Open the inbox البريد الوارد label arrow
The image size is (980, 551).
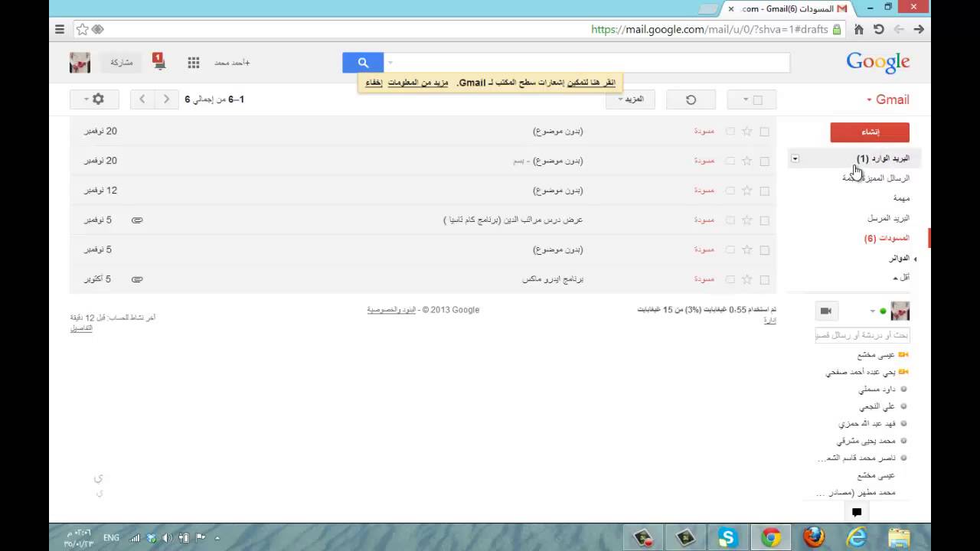coord(795,159)
